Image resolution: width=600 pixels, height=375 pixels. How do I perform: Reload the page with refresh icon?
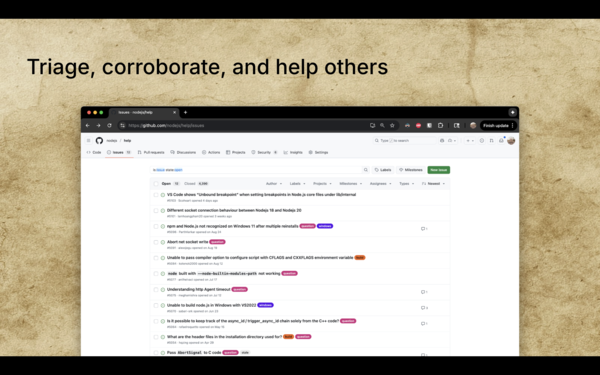pos(109,126)
